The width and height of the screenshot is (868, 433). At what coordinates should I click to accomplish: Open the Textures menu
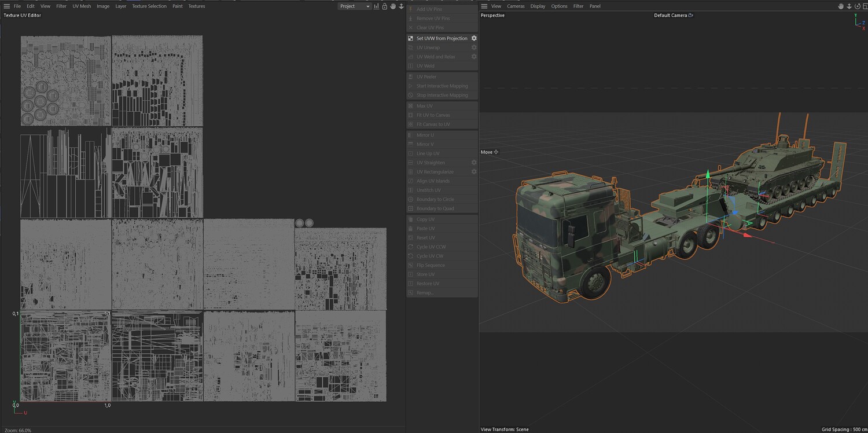point(197,6)
